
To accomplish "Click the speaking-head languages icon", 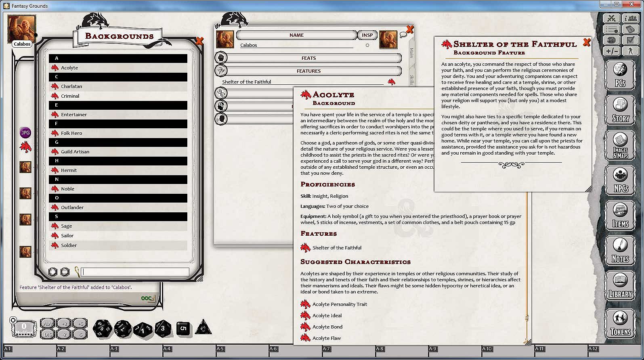I will click(x=221, y=119).
